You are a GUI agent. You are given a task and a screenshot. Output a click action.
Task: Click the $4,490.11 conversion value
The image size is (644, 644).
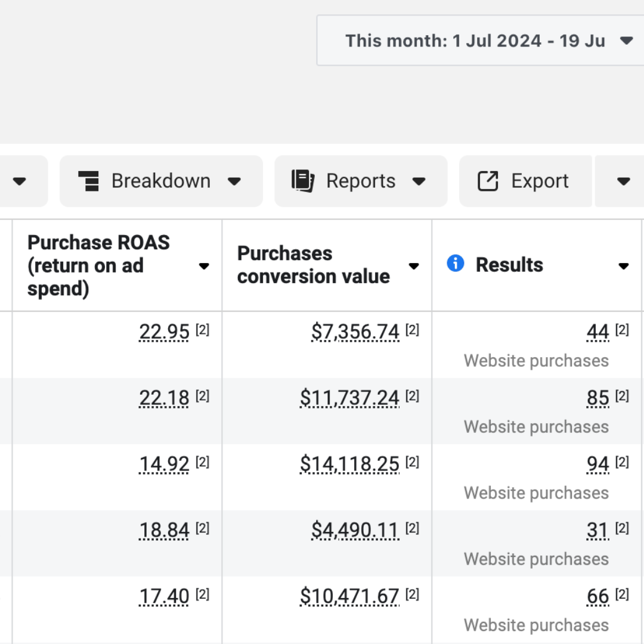pyautogui.click(x=355, y=530)
